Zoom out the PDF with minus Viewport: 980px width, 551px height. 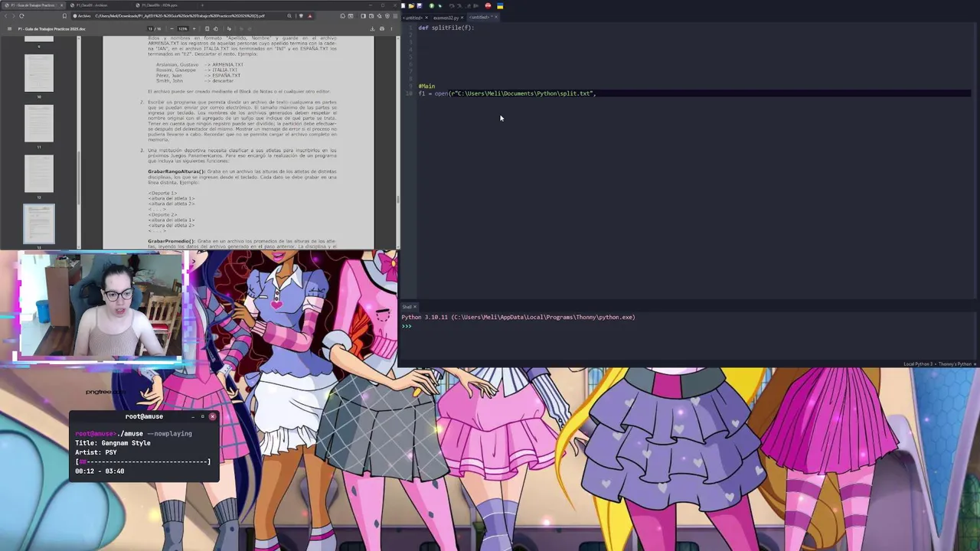click(171, 28)
